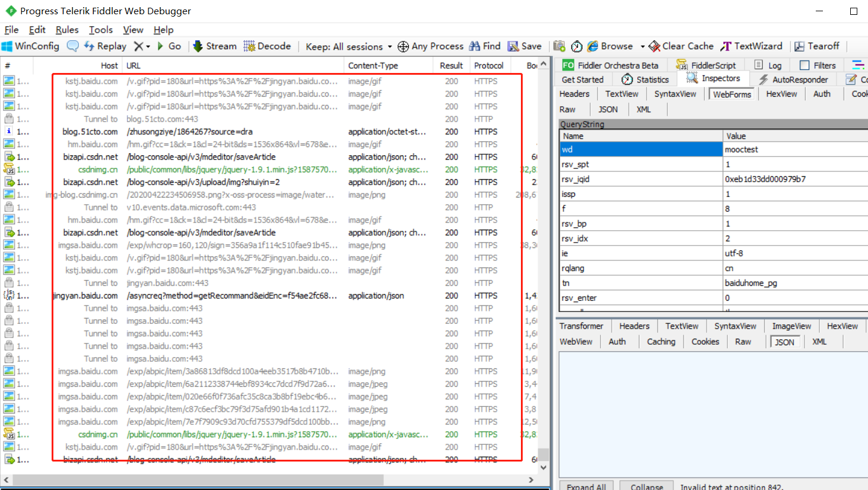
Task: Select the 'mooctest' value cell
Action: 795,149
